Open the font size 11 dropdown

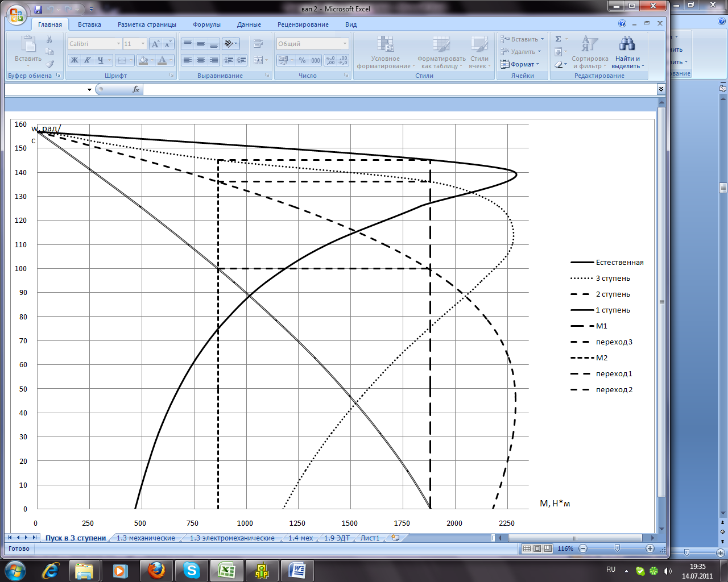click(x=143, y=44)
